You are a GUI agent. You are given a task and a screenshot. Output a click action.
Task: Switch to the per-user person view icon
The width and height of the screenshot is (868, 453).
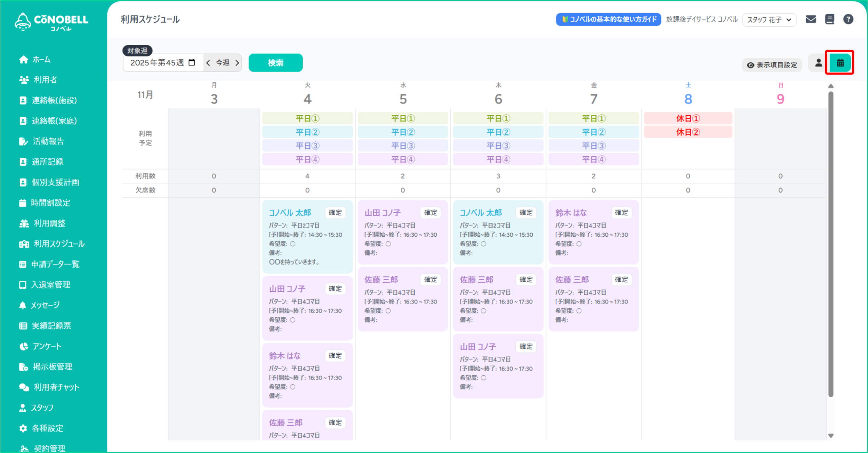(x=818, y=63)
